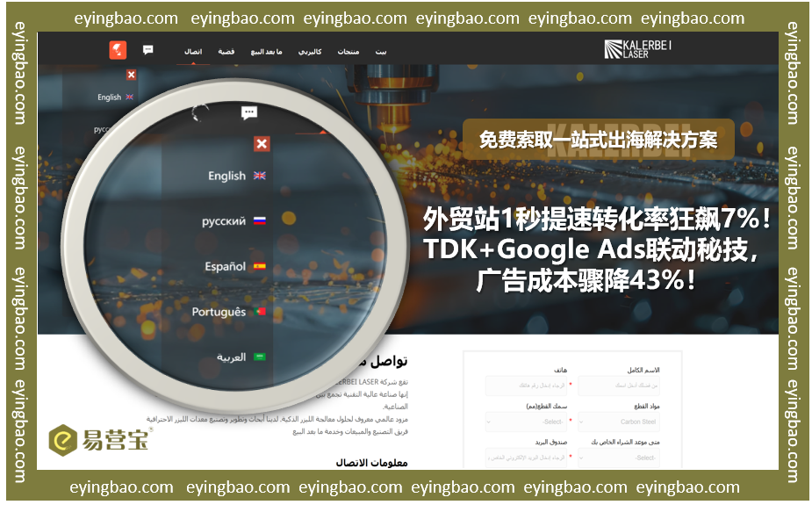812x512 pixels.
Task: Click the red X close button in the magnifier
Action: [x=262, y=143]
